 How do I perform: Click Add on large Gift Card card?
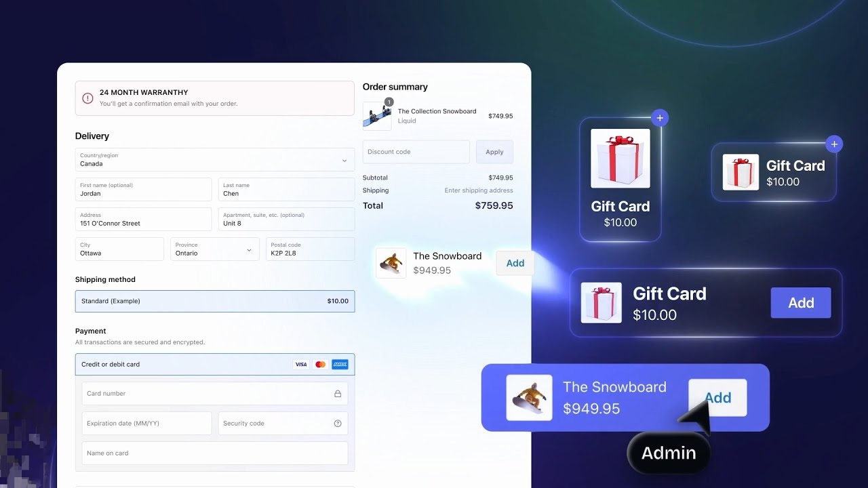[801, 303]
